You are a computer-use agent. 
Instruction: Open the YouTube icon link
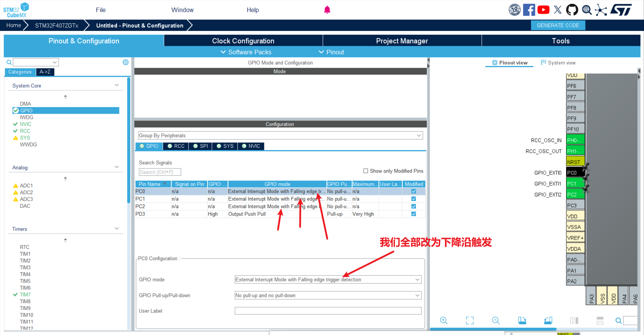coord(543,10)
